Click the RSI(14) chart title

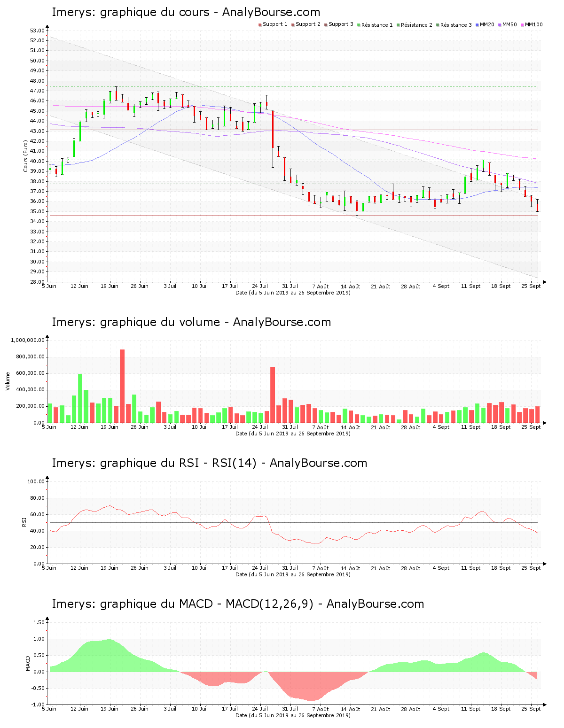(x=209, y=463)
